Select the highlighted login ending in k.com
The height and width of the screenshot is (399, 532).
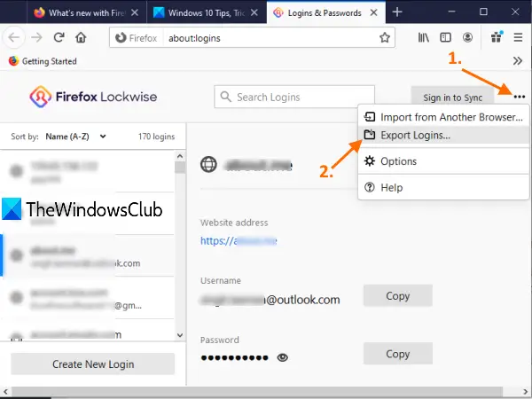click(x=87, y=255)
